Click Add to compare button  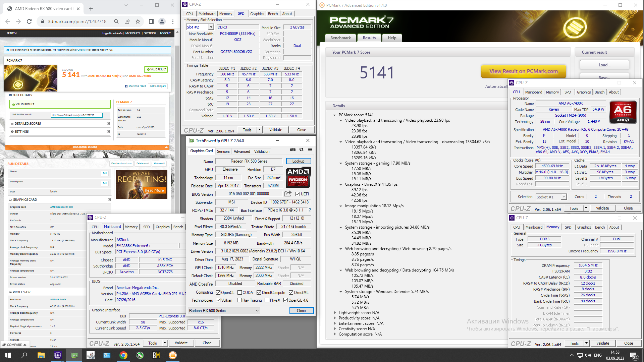coord(158,86)
